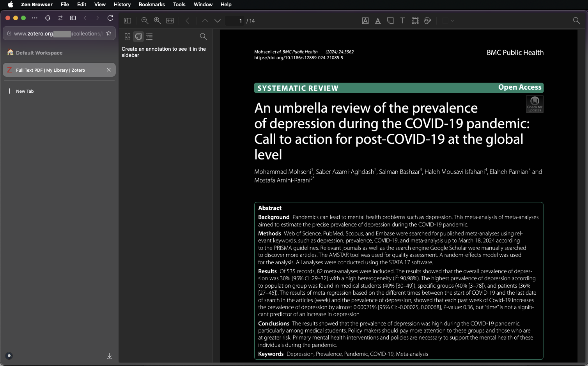Open the Tools menu
This screenshot has width=588, height=366.
tap(179, 5)
